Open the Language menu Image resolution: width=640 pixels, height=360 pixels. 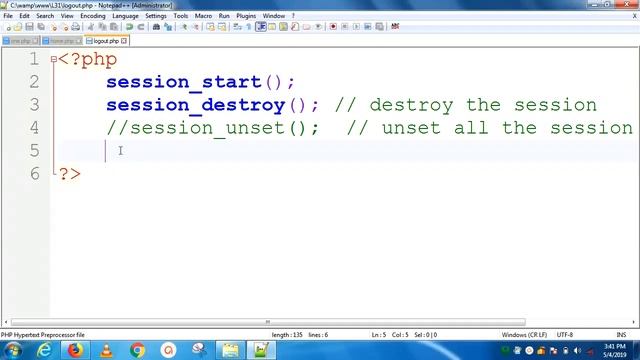point(125,16)
